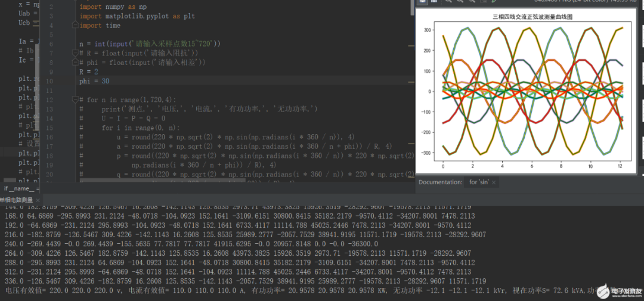Click the plot title 三相四线交流正弦波测量曲线图
The image size is (644, 301).
pos(532,17)
